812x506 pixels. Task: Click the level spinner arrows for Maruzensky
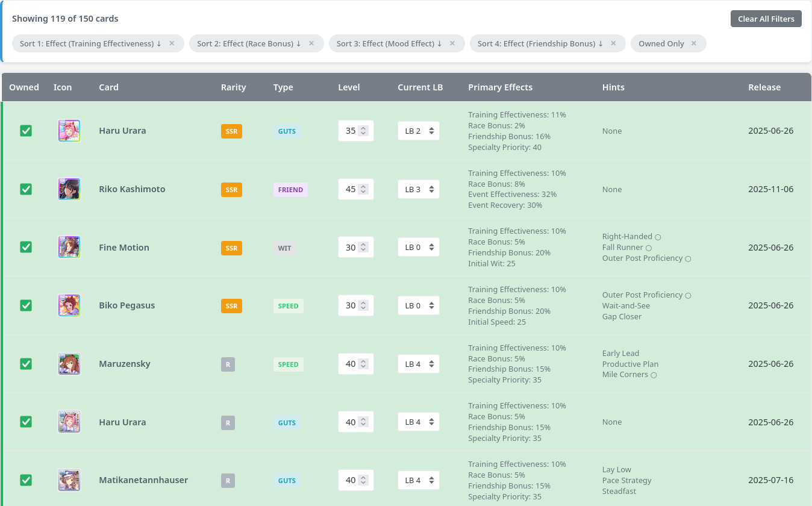pos(363,364)
